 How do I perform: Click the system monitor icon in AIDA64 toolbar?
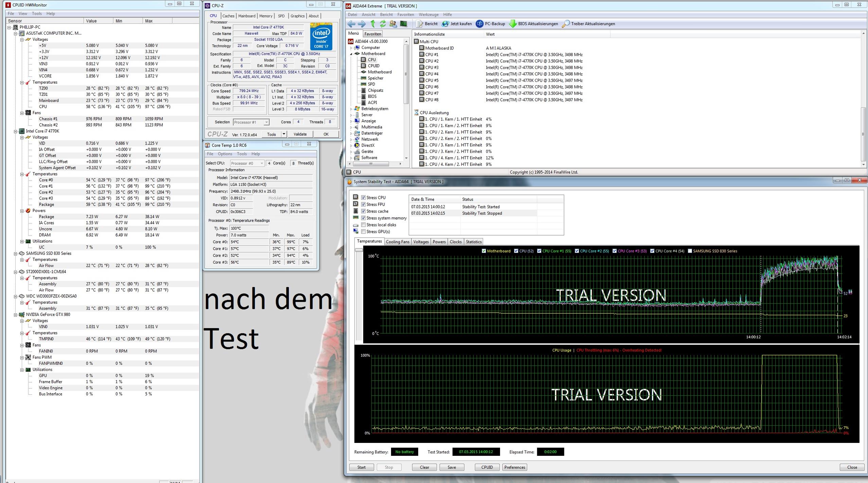[x=404, y=24]
